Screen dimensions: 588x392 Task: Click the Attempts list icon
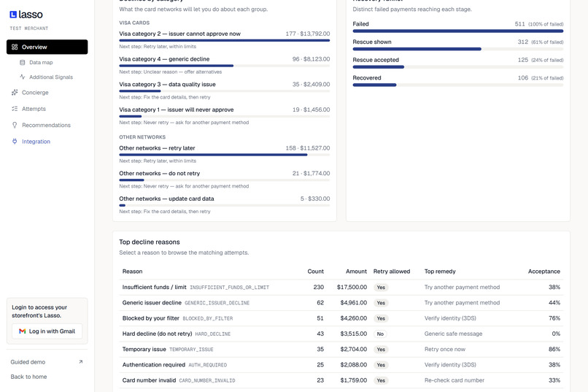click(x=15, y=109)
